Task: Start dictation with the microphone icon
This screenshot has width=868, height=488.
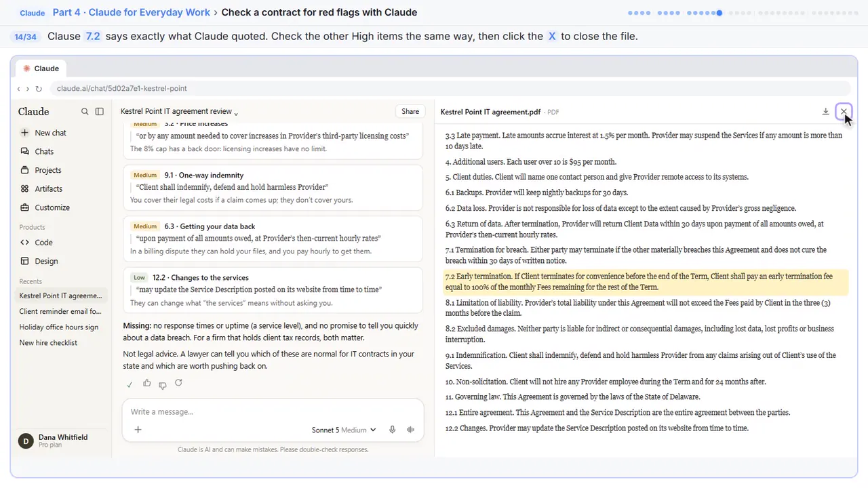Action: pyautogui.click(x=392, y=430)
